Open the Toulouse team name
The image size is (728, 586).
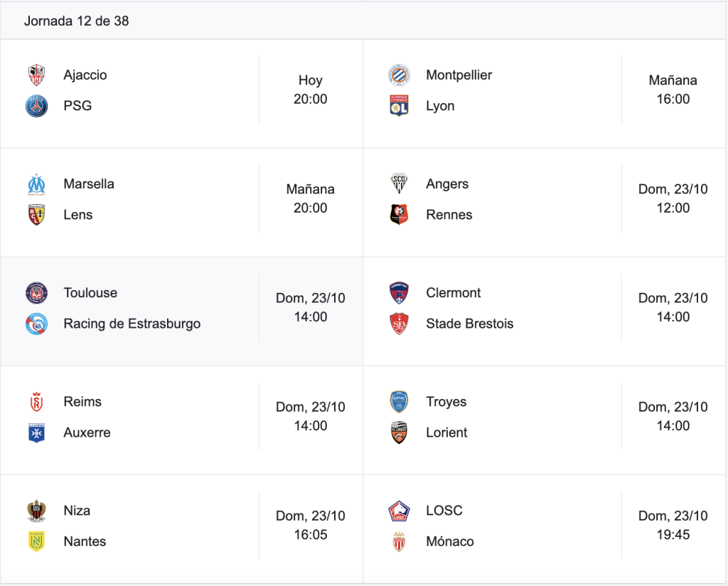[x=90, y=293]
